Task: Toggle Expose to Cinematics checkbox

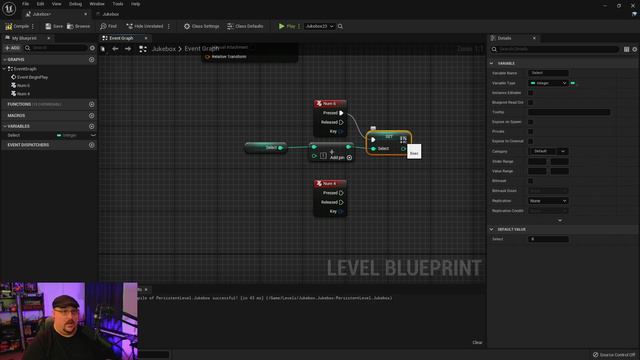Action: [x=530, y=141]
